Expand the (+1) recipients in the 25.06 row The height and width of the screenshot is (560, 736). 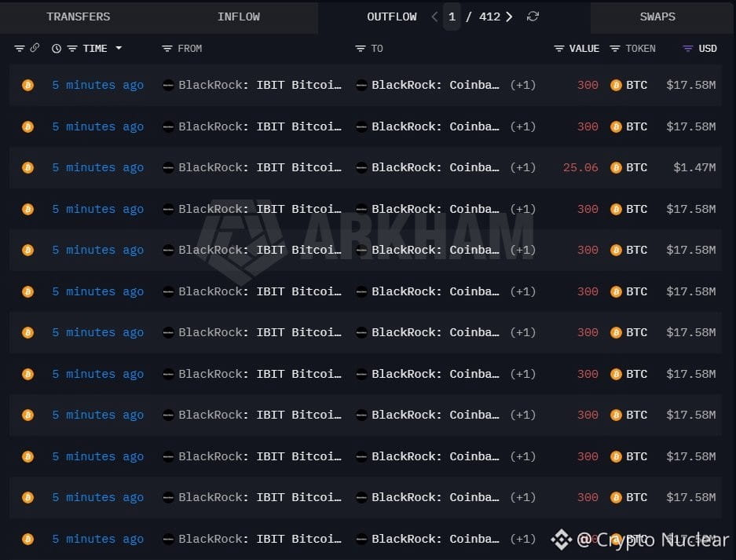(523, 167)
